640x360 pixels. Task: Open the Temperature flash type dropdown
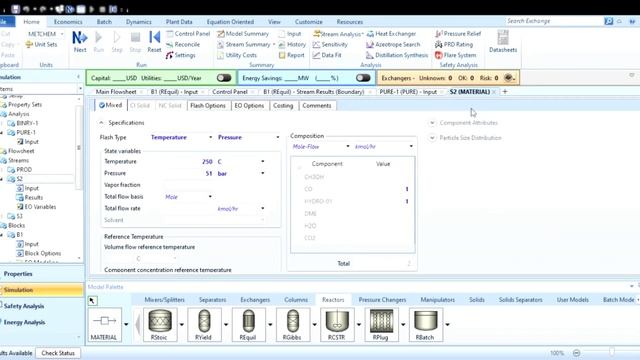181,138
